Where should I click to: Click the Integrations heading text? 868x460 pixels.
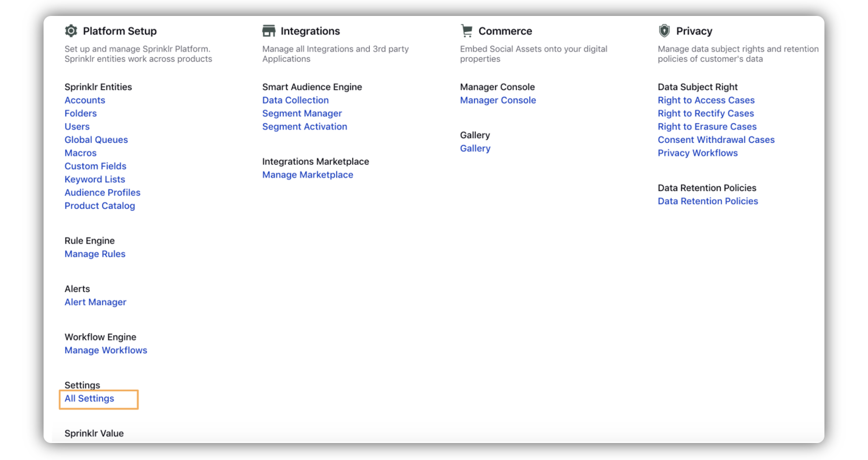click(x=310, y=31)
